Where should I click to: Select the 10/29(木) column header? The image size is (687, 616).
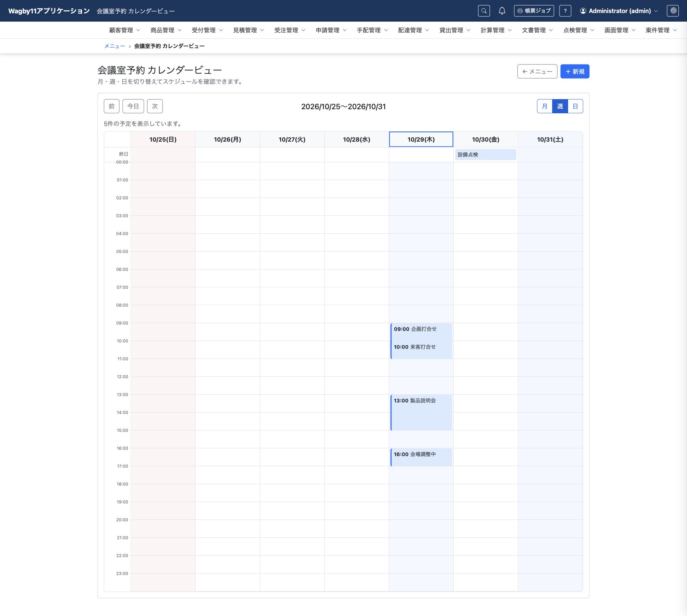pyautogui.click(x=421, y=139)
